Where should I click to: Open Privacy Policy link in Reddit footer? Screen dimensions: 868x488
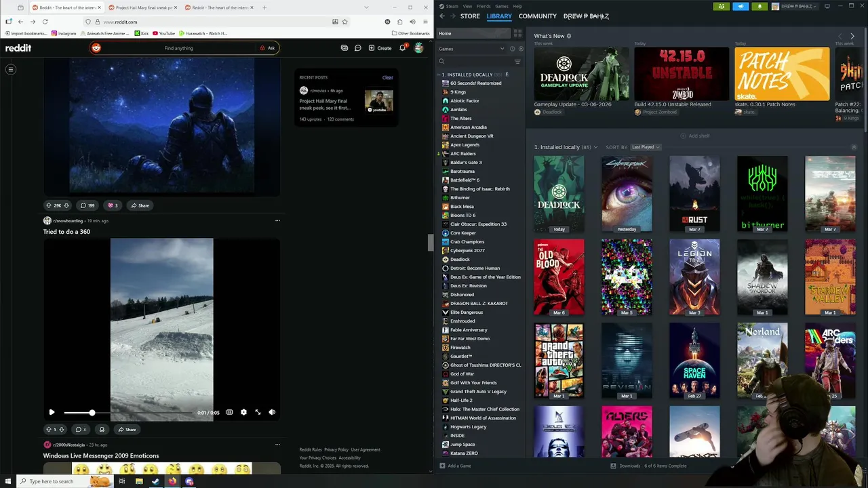pos(336,449)
